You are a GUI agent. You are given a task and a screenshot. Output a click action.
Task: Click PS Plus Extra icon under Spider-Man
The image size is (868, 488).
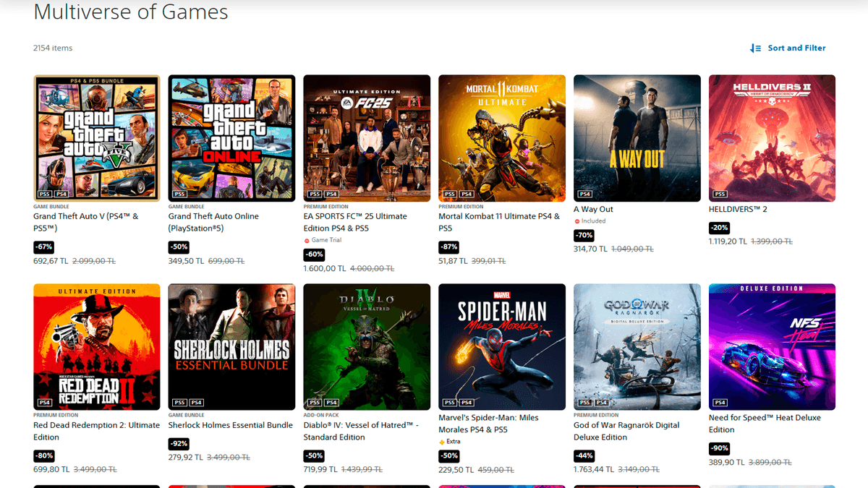442,442
